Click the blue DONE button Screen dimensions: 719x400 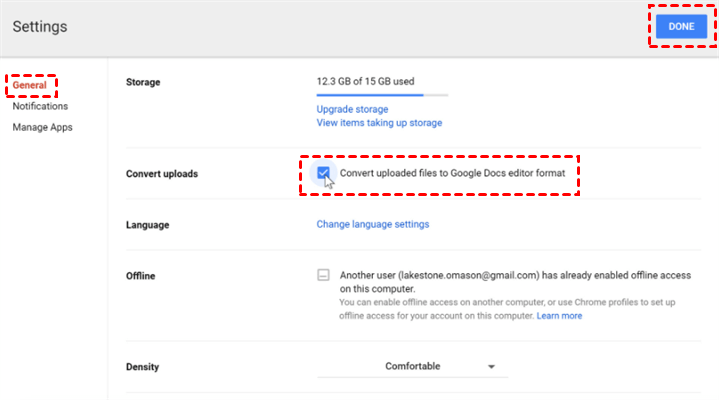click(x=681, y=27)
